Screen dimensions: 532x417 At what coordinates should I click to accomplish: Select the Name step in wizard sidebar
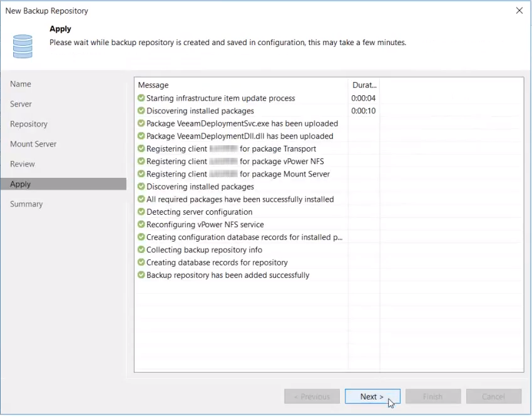click(21, 84)
